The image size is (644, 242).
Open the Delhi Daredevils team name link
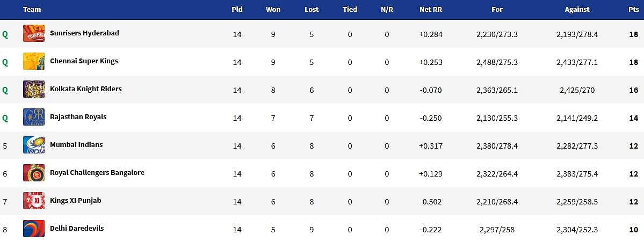[x=77, y=229]
